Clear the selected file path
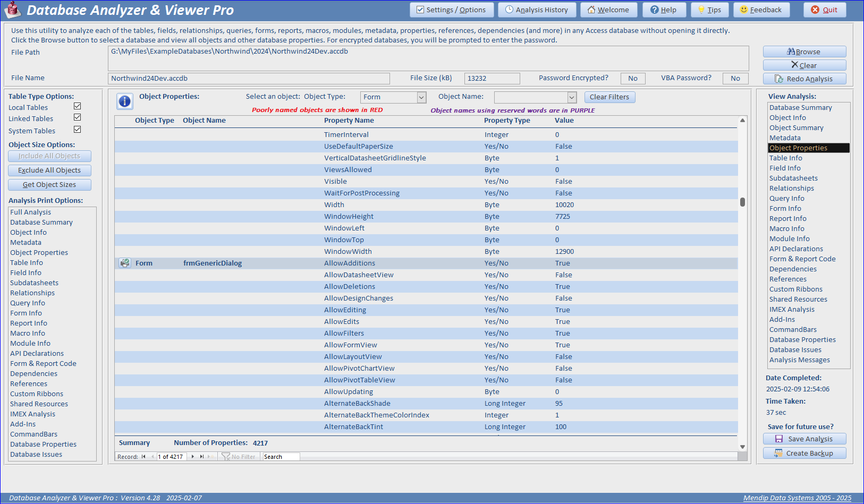This screenshot has height=504, width=864. pos(804,65)
